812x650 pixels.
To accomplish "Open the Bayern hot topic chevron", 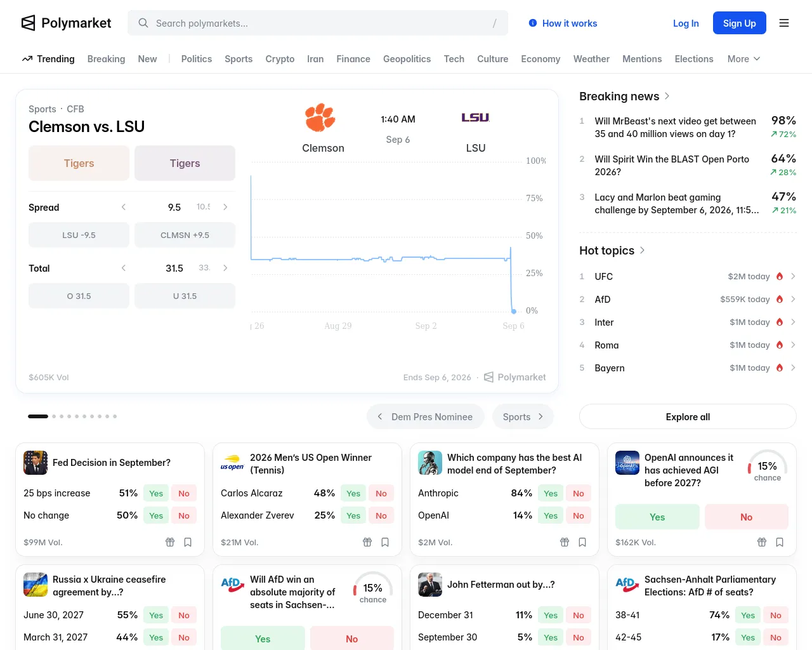I will point(793,368).
